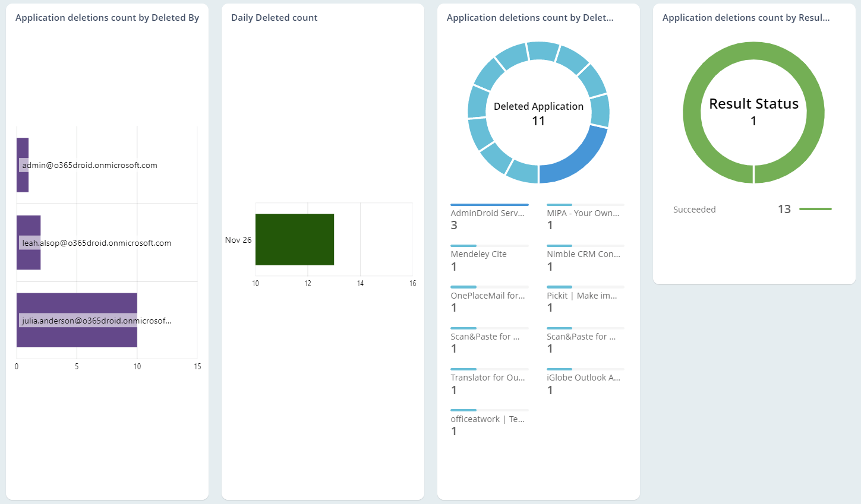Image resolution: width=861 pixels, height=504 pixels.
Task: Click OnePlaceMail for... legend entry
Action: 487,296
